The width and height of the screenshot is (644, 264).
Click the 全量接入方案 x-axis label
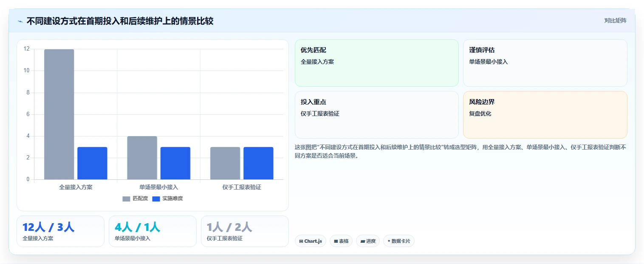point(76,187)
